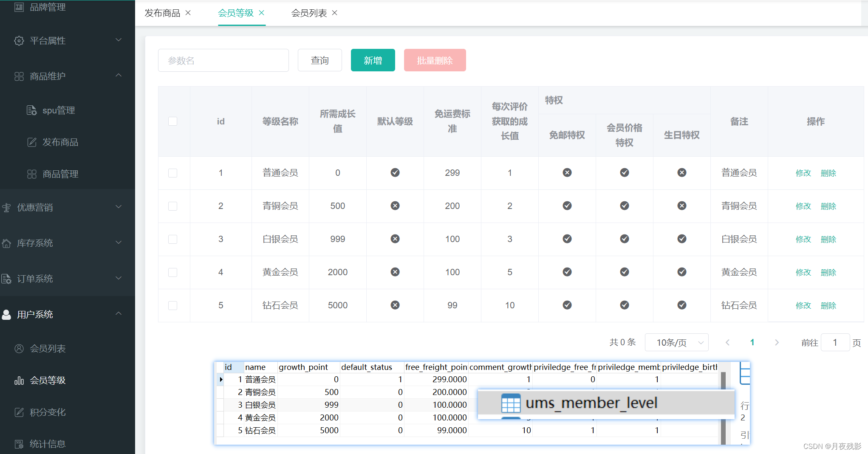This screenshot has height=454, width=868.
Task: Expand the 平台属性 menu chevron
Action: pos(119,40)
